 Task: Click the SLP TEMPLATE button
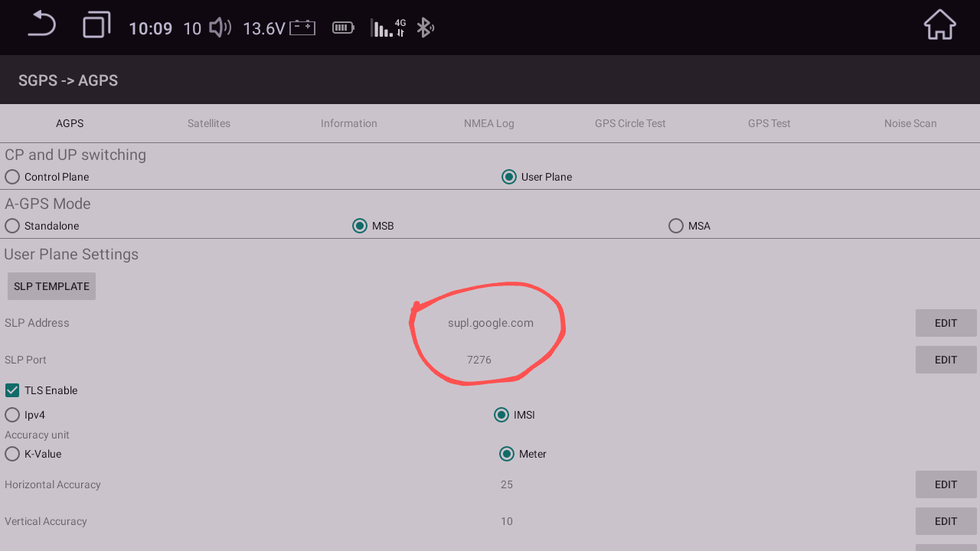tap(51, 286)
